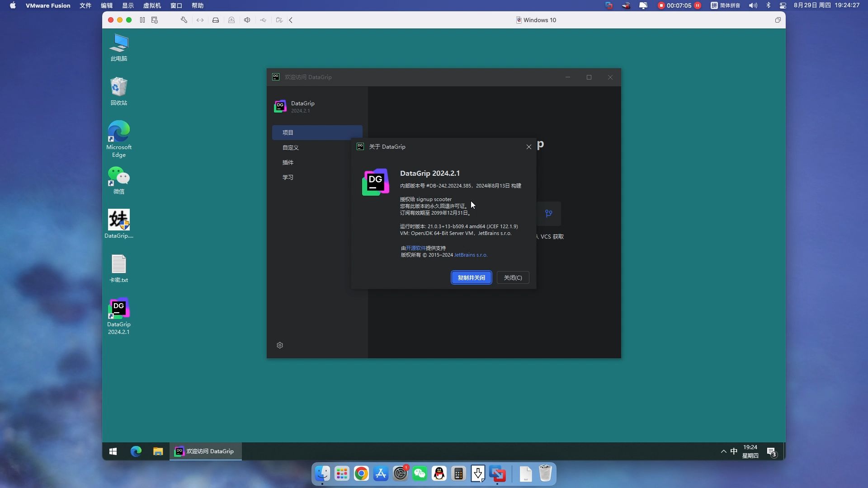Pause the screen recording in menu bar

[698, 5]
